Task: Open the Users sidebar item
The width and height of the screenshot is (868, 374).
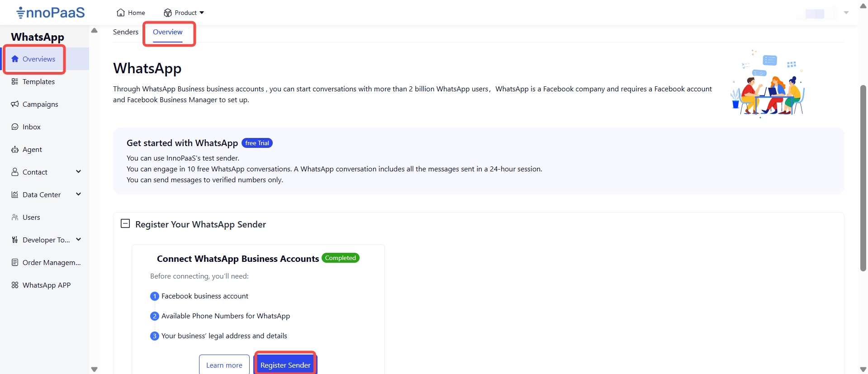Action: click(x=44, y=217)
